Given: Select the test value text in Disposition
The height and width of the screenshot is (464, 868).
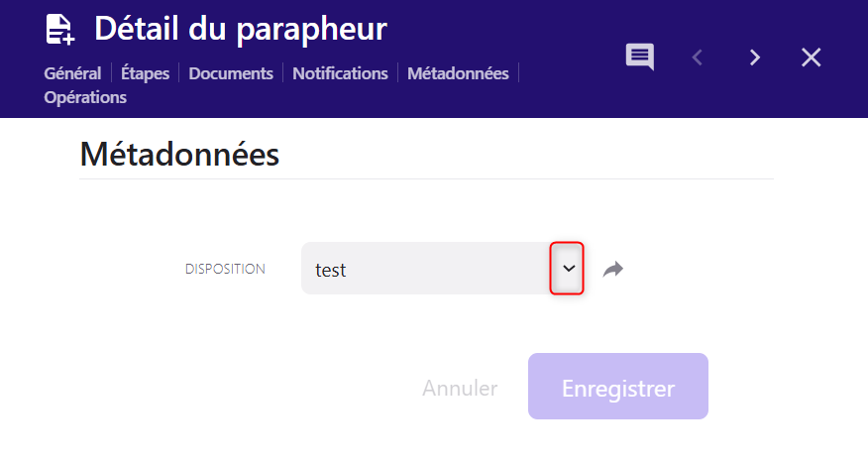Looking at the screenshot, I should pos(331,270).
